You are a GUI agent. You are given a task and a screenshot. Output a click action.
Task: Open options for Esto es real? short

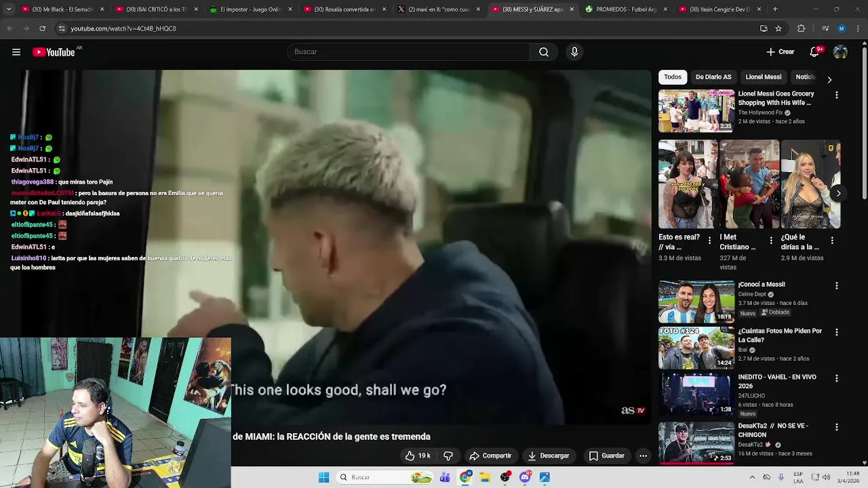click(710, 241)
